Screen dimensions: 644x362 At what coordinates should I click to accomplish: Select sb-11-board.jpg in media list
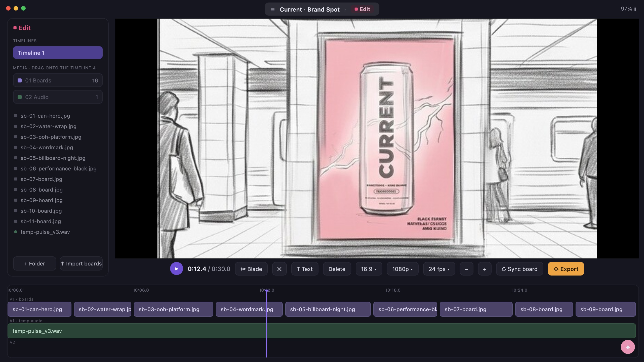click(x=58, y=221)
